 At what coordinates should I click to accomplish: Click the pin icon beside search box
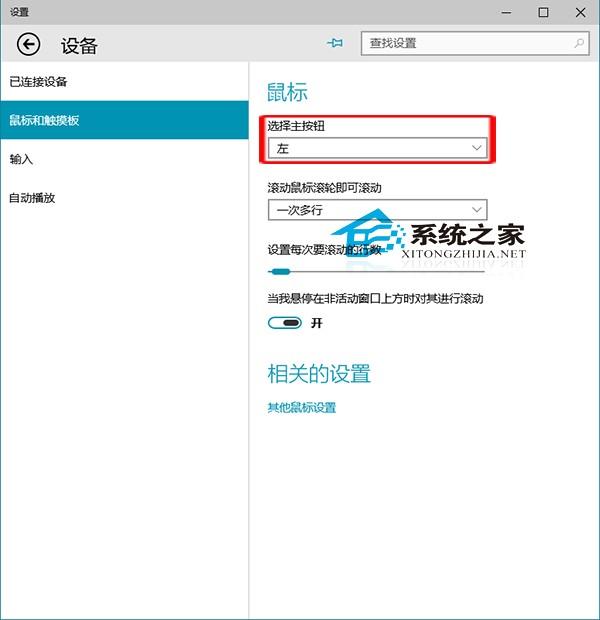tap(335, 44)
